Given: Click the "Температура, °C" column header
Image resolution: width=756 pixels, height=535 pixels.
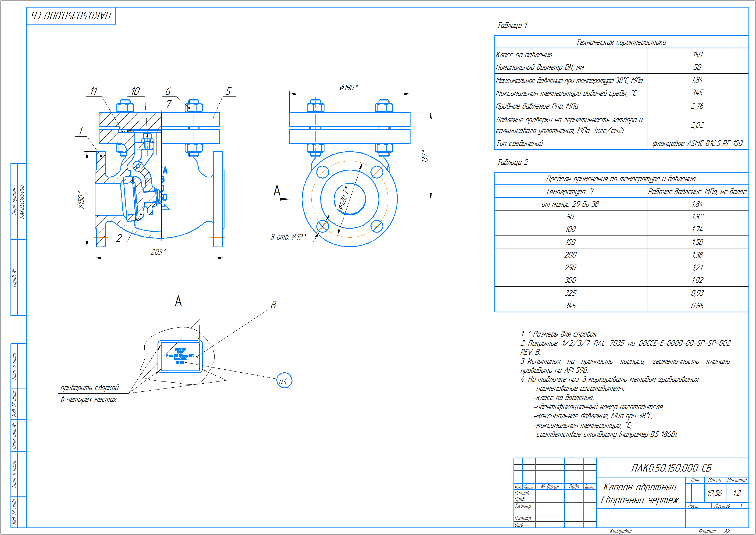Looking at the screenshot, I should pos(570,192).
